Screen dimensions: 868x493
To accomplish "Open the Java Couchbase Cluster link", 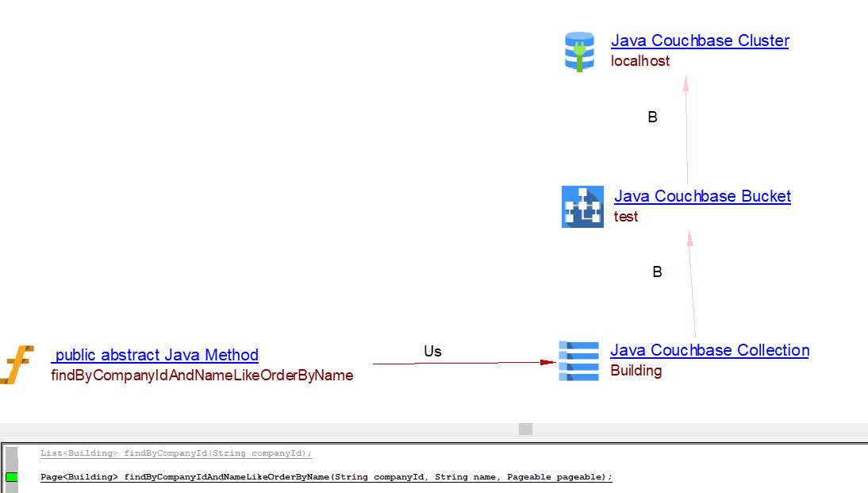I will (x=700, y=40).
